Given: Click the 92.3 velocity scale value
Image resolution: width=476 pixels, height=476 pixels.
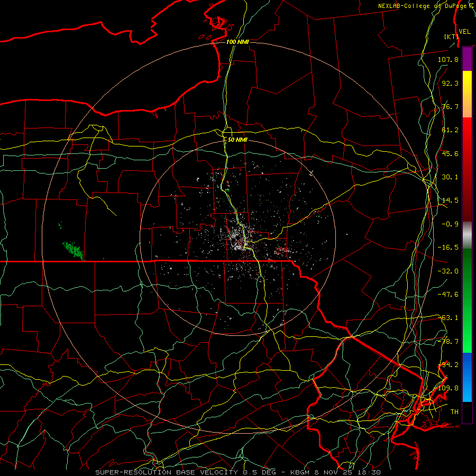Looking at the screenshot, I should click(450, 83).
